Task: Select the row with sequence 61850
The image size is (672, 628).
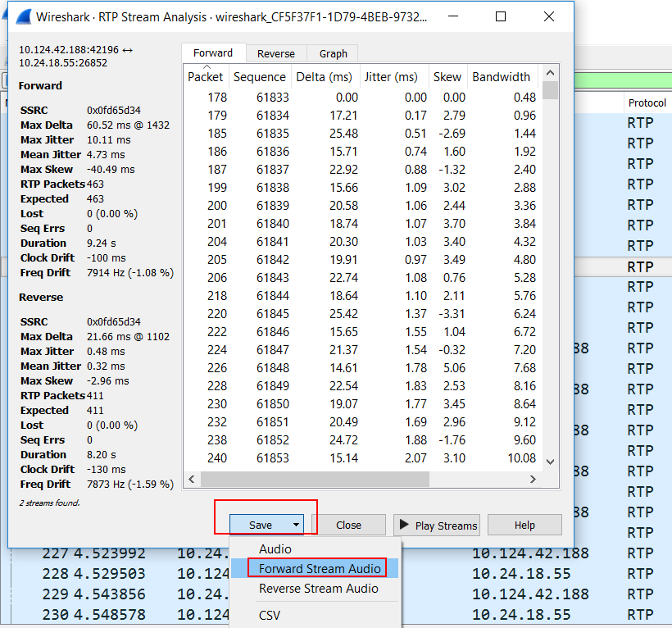Action: coord(362,403)
